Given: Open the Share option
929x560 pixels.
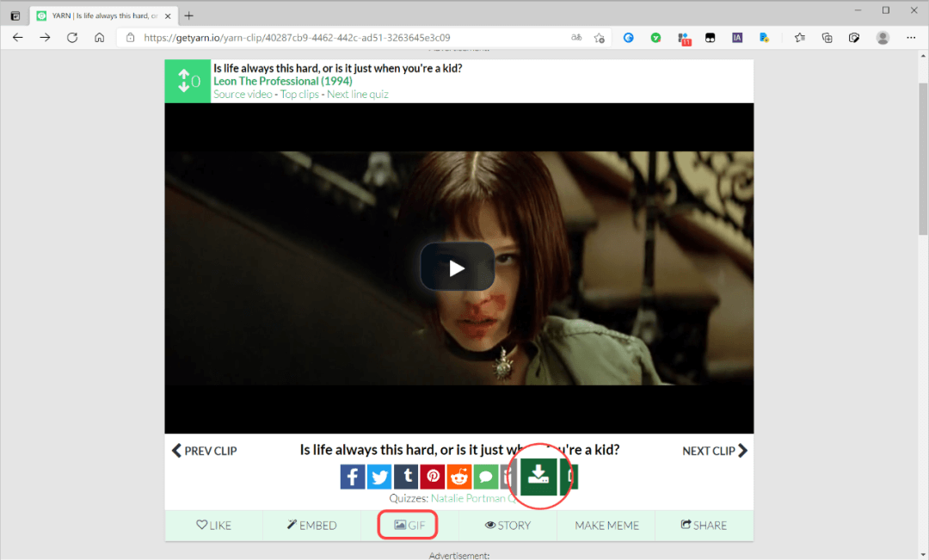Looking at the screenshot, I should [x=704, y=525].
